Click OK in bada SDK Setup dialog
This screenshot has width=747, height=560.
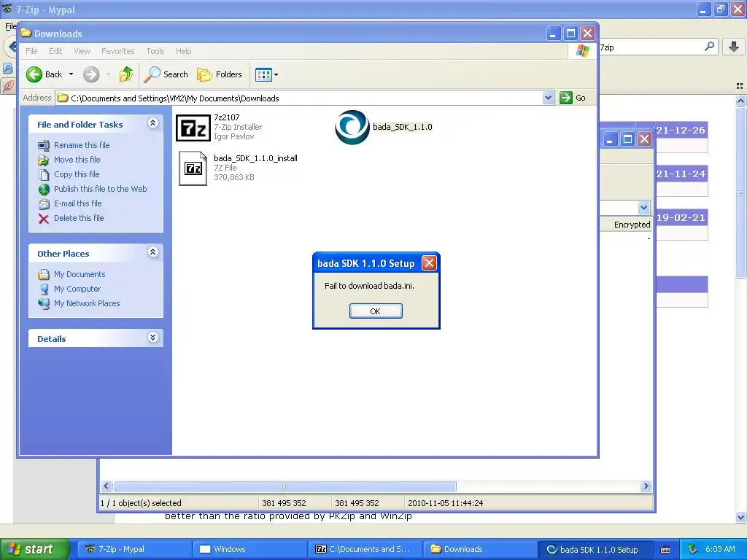(376, 311)
